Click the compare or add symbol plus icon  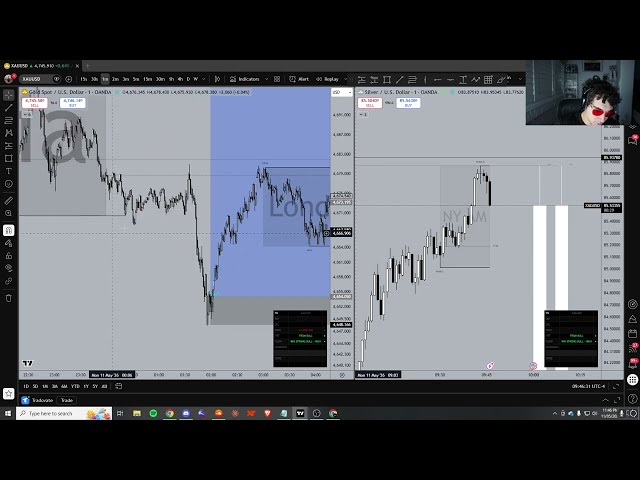[x=69, y=79]
